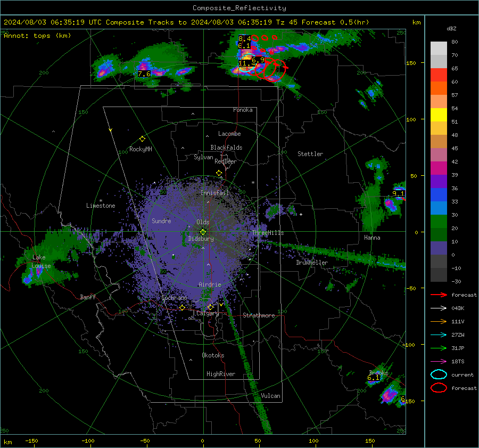The height and width of the screenshot is (448, 479).
Task: Select the white 04DK arrow legend entry
Action: [x=439, y=308]
